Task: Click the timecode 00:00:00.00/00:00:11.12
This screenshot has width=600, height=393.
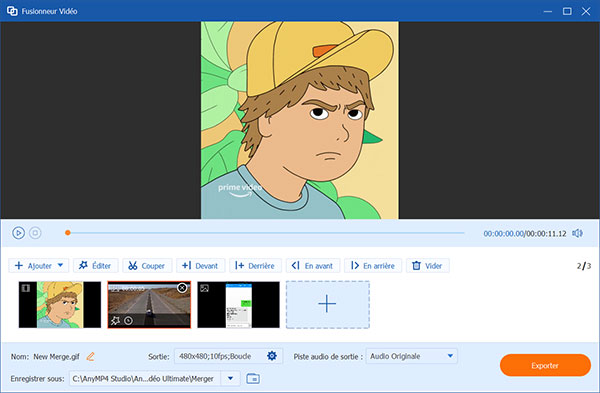Action: [525, 233]
